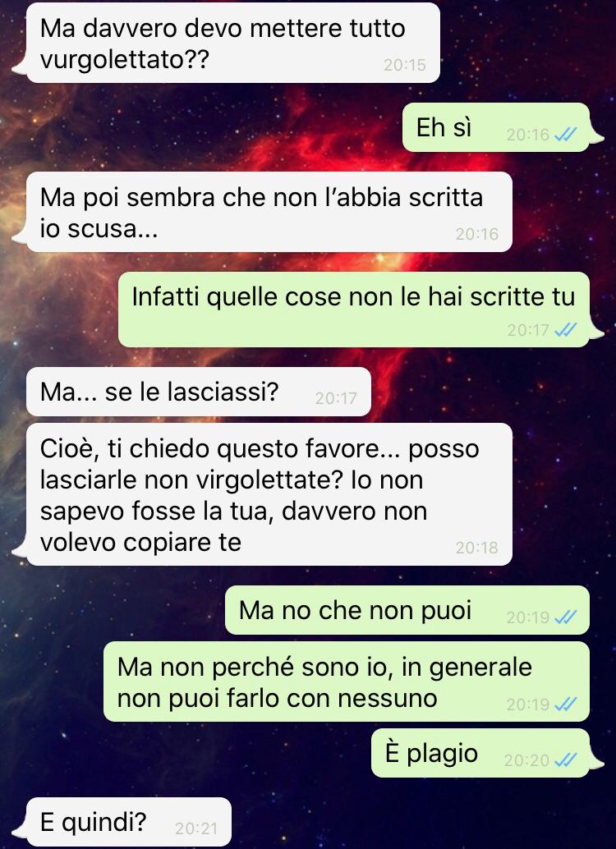Select the 'Ma davvero devo mettere tutto' message bubble
The width and height of the screenshot is (616, 849).
(x=233, y=43)
